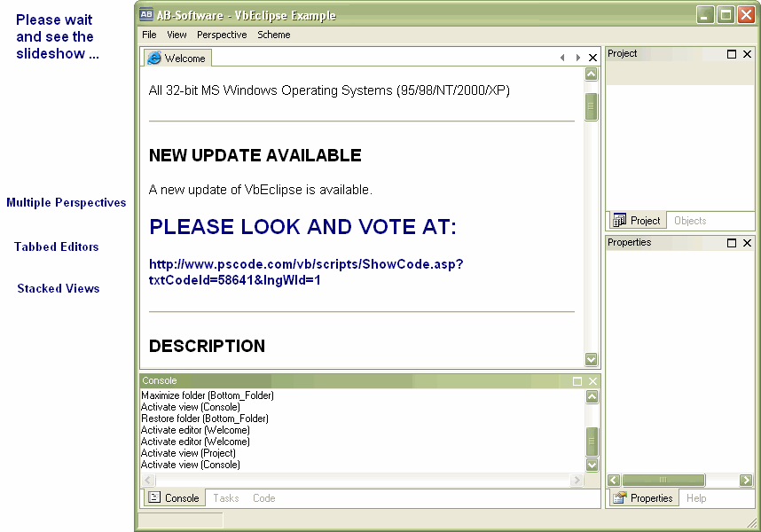This screenshot has width=761, height=532.
Task: Open the File menu
Action: (149, 35)
